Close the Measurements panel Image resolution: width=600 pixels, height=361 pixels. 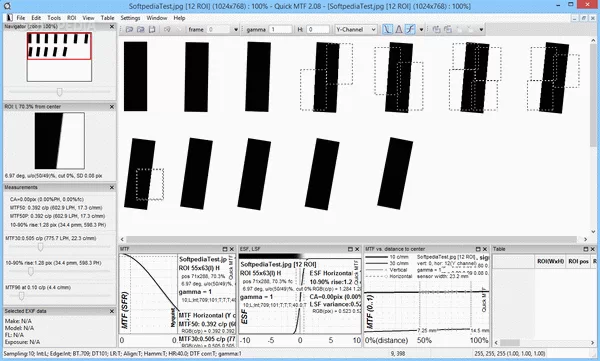112,187
